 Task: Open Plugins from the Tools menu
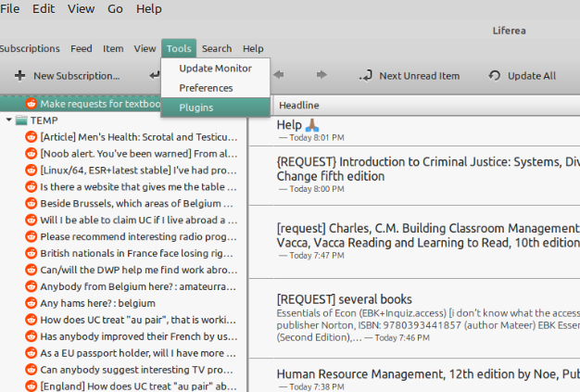coord(195,107)
